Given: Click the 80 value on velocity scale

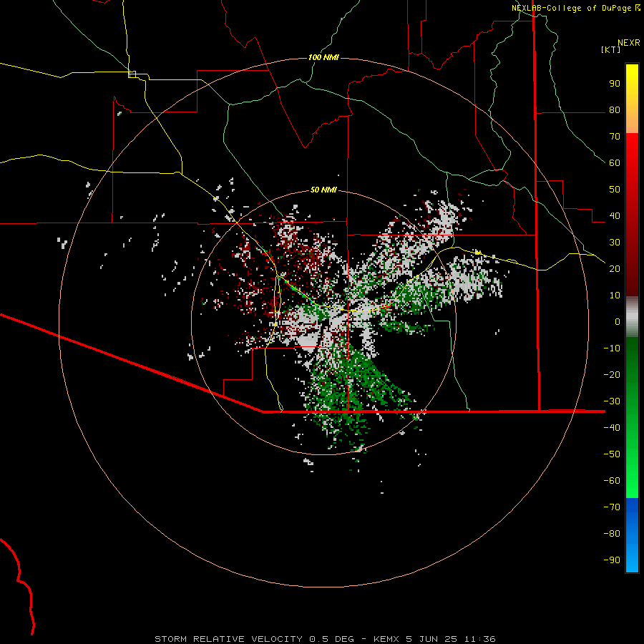Looking at the screenshot, I should (x=615, y=110).
